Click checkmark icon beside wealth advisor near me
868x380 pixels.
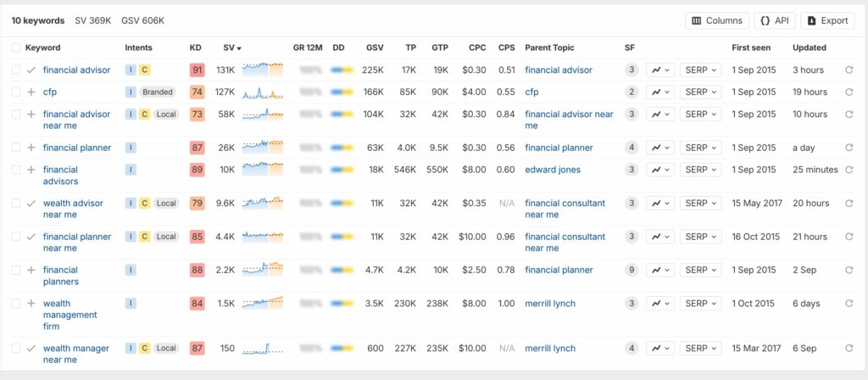(31, 204)
